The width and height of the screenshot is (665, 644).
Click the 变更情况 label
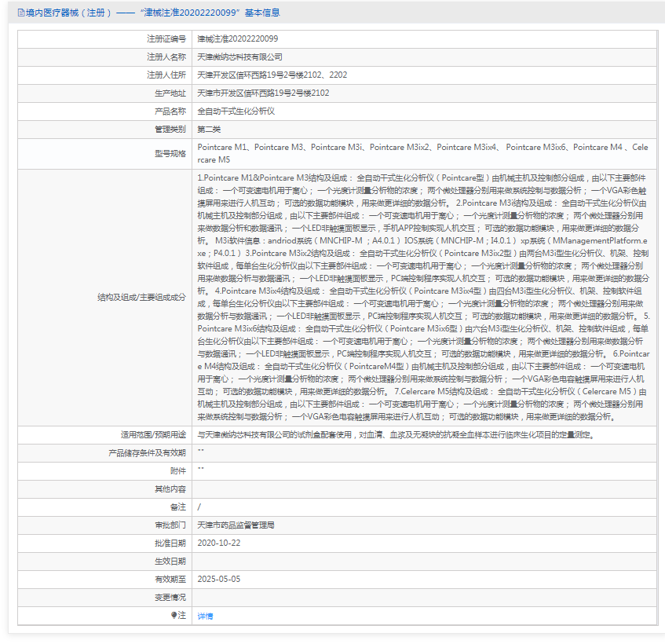tap(170, 598)
